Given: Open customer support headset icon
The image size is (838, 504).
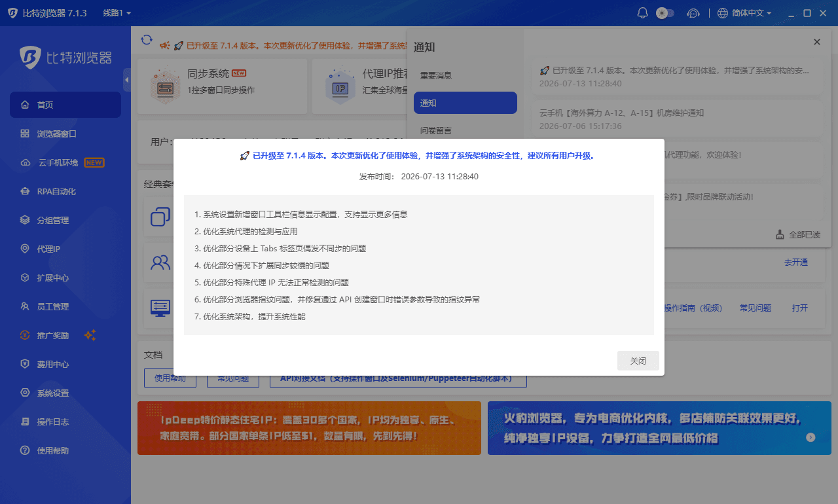Looking at the screenshot, I should tap(693, 13).
